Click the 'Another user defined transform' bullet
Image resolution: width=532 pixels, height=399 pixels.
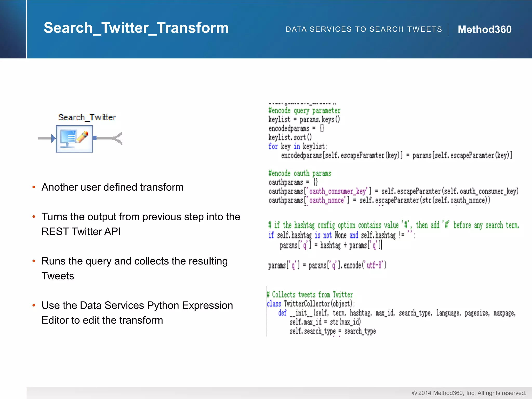click(112, 187)
